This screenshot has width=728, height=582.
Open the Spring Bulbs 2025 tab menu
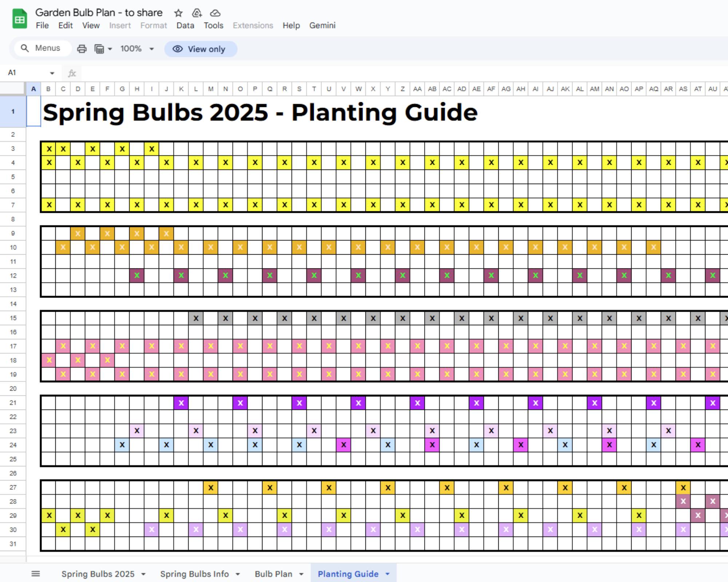click(x=142, y=574)
